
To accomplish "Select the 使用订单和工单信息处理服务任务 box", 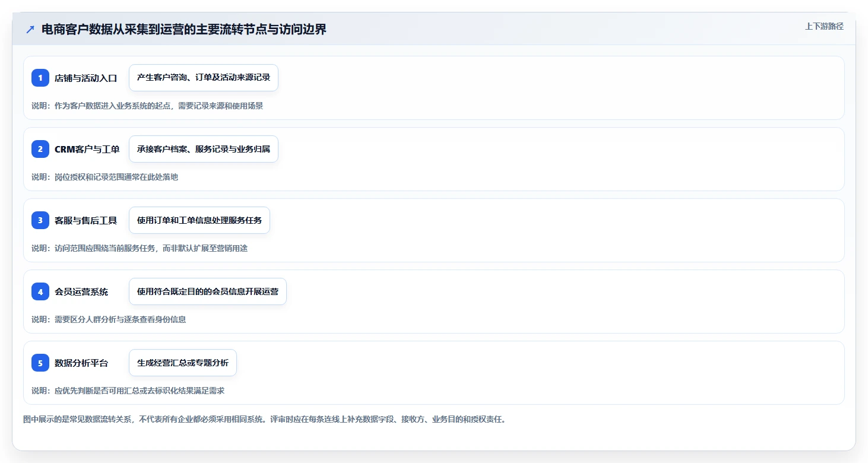I will click(x=199, y=220).
